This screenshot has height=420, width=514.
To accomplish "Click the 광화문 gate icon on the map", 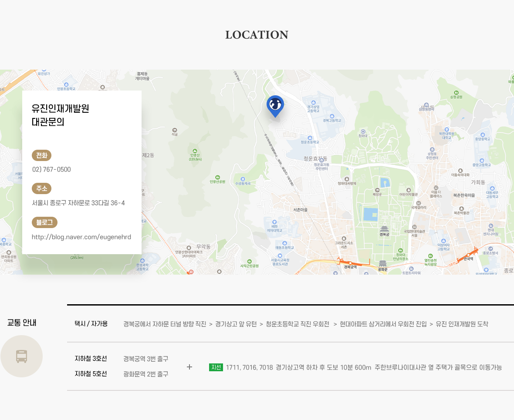I will point(382,263).
